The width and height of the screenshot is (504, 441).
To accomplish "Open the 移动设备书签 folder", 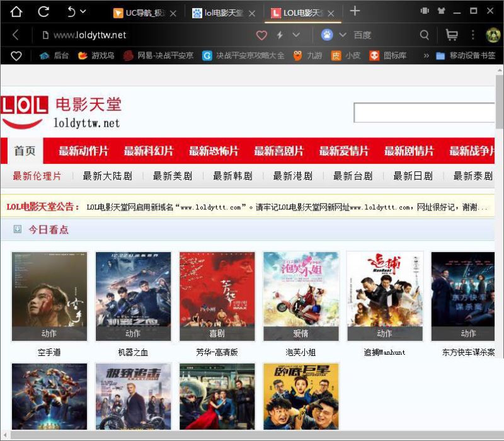I will (466, 55).
